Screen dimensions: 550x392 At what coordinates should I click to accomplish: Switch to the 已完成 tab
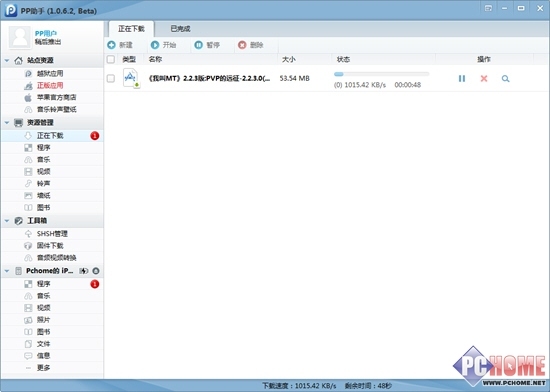click(x=180, y=29)
